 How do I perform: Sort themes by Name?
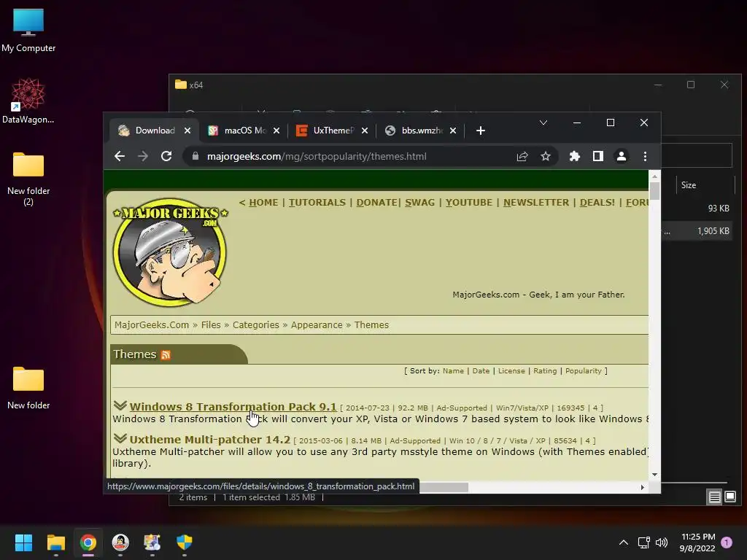[x=453, y=371]
